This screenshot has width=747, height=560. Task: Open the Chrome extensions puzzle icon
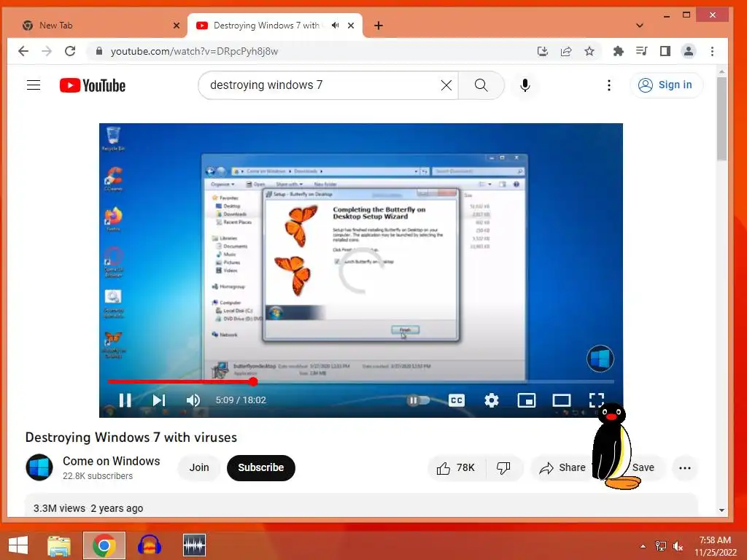click(x=618, y=51)
